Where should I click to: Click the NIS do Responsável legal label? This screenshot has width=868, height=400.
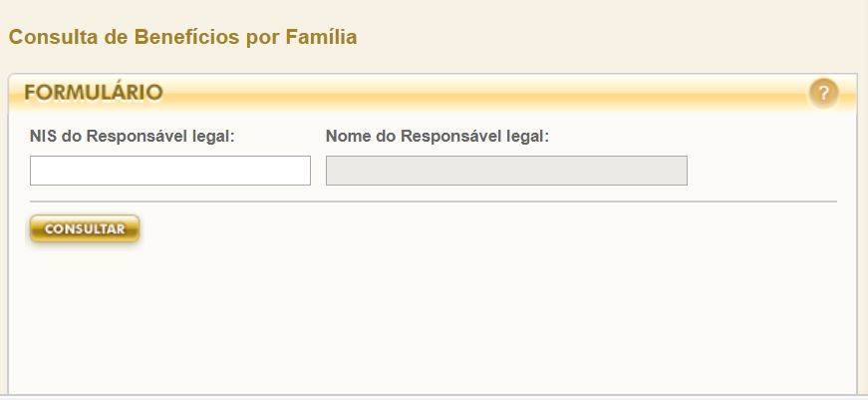coord(133,136)
